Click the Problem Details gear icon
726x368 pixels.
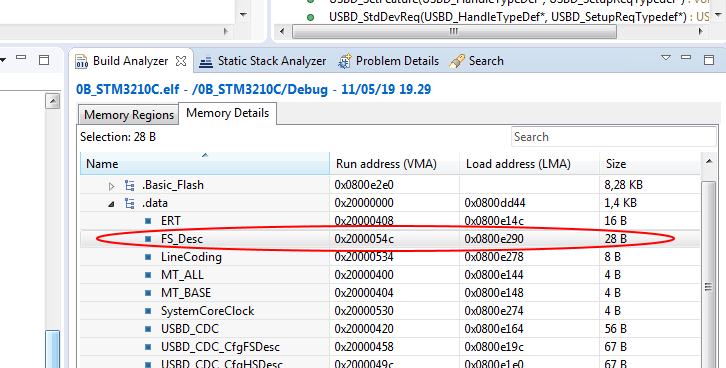point(344,62)
